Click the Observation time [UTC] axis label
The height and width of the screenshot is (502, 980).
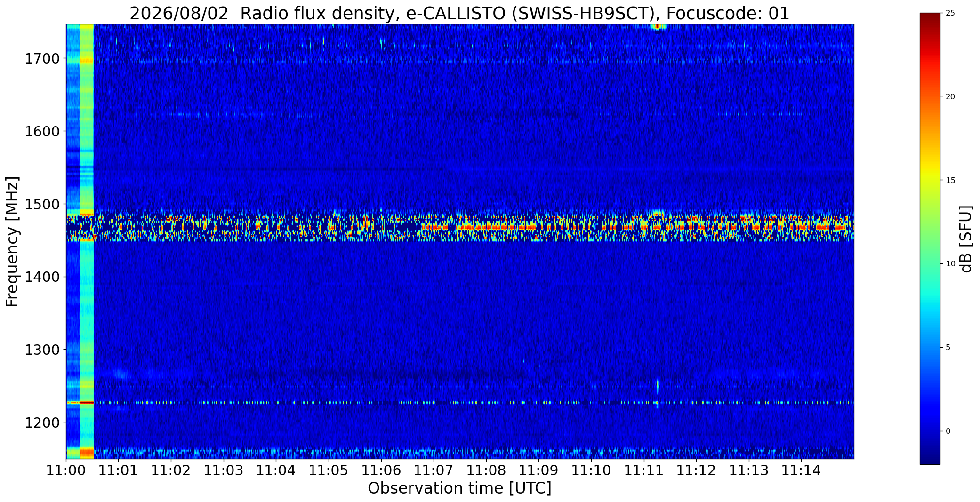pyautogui.click(x=459, y=488)
